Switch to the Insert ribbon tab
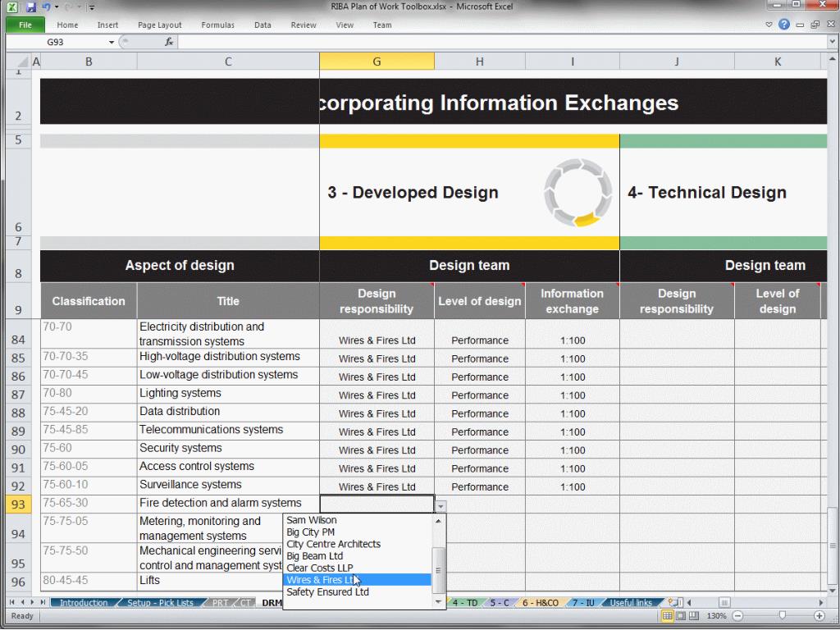The image size is (840, 630). [x=107, y=25]
